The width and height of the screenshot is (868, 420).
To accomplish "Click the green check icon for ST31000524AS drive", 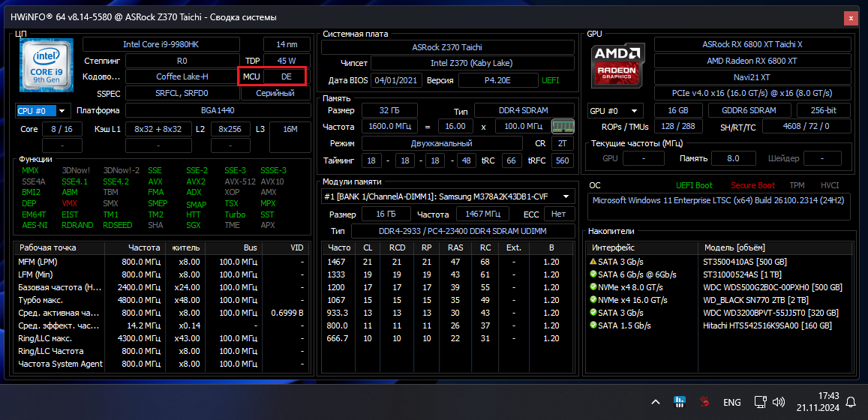I will coord(593,274).
